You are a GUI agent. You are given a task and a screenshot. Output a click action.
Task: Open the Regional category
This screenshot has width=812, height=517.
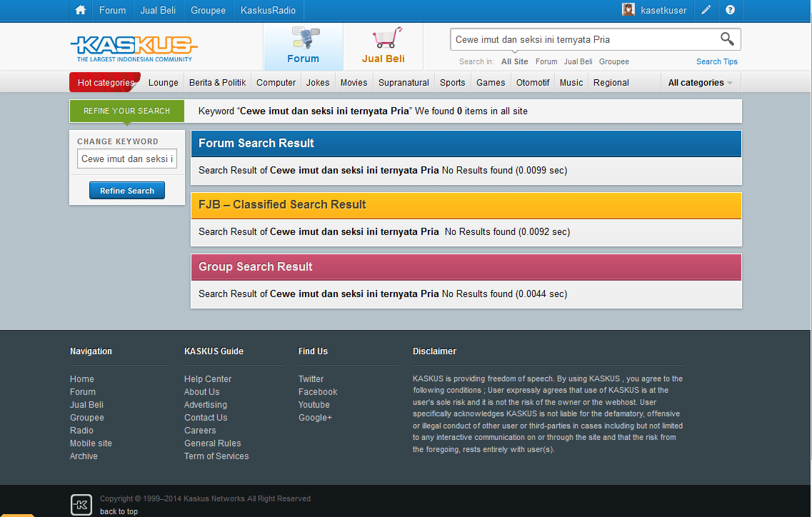coord(611,82)
